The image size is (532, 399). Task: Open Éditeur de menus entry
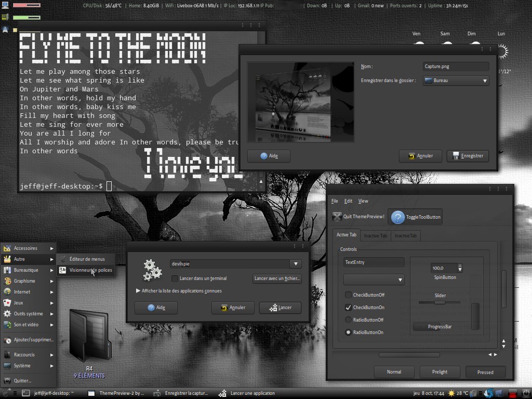coord(86,259)
